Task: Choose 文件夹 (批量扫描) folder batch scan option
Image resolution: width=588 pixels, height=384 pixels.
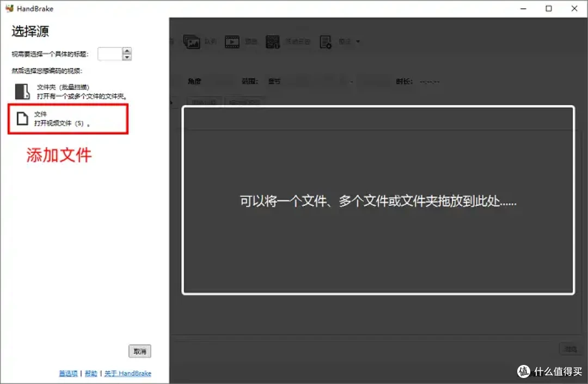Action: coord(70,92)
